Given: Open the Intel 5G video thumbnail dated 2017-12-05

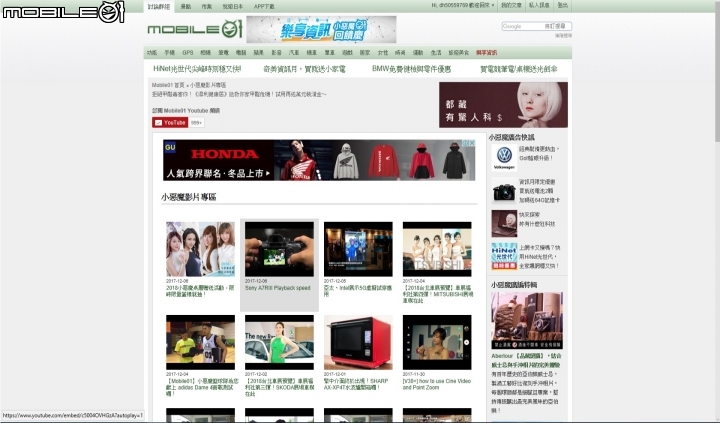Looking at the screenshot, I should tap(358, 249).
